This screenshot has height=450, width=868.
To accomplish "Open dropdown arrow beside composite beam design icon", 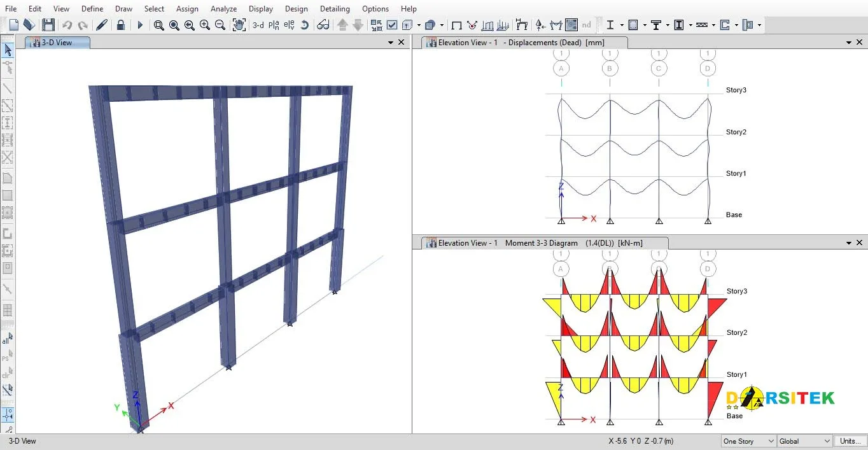I will click(x=668, y=25).
